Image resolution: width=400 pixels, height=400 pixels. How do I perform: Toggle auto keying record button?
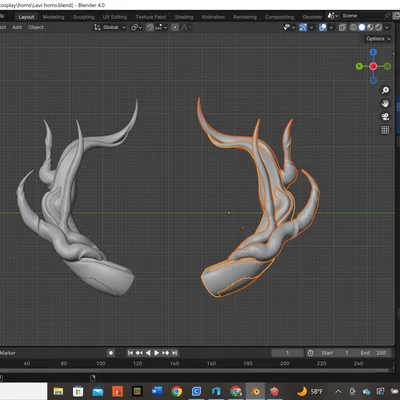(111, 353)
